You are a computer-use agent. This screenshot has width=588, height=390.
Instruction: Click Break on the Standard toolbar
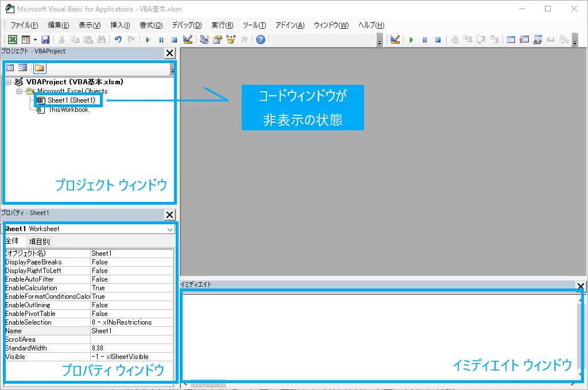161,40
